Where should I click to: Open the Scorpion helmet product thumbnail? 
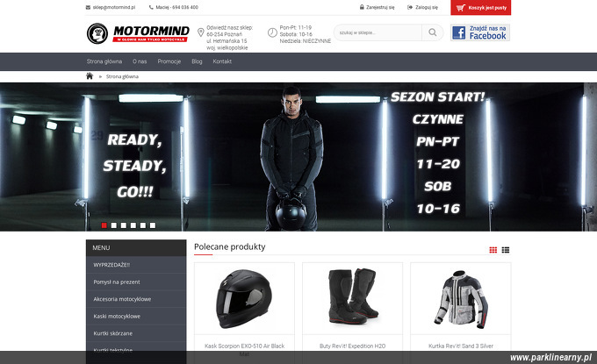(x=244, y=299)
